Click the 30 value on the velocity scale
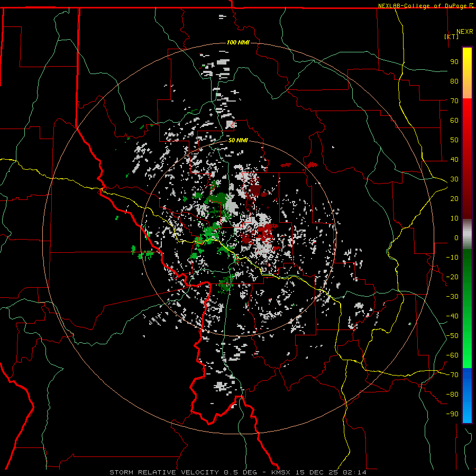Image resolution: width=476 pixels, height=476 pixels. click(x=454, y=179)
